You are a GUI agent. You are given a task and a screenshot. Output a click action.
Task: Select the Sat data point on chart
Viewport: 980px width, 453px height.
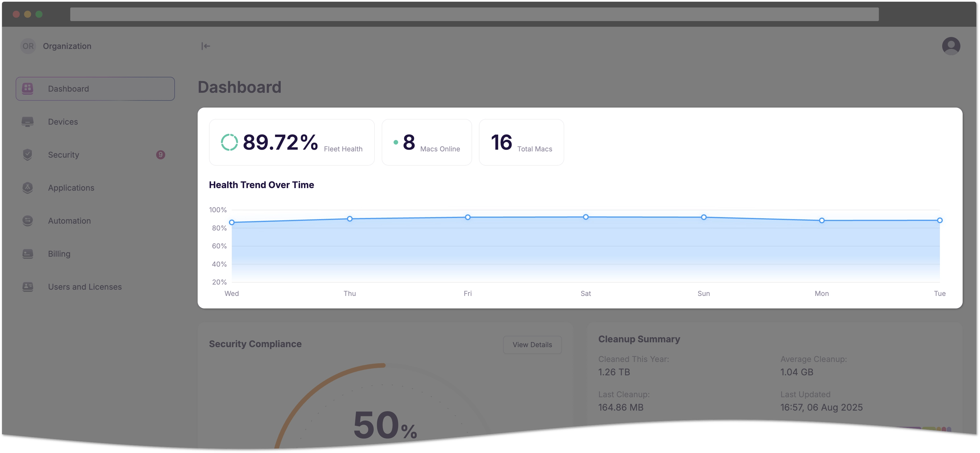(x=586, y=217)
